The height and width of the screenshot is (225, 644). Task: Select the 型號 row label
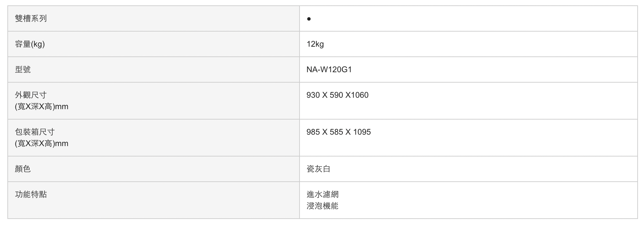point(23,70)
